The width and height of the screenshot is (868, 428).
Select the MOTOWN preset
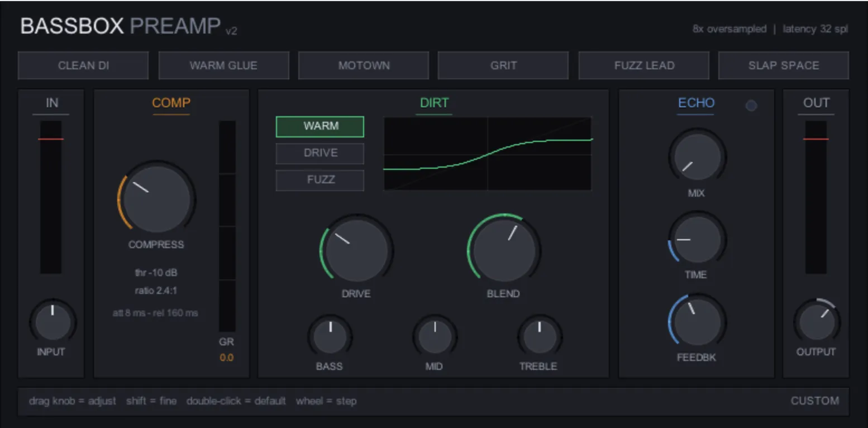point(364,65)
